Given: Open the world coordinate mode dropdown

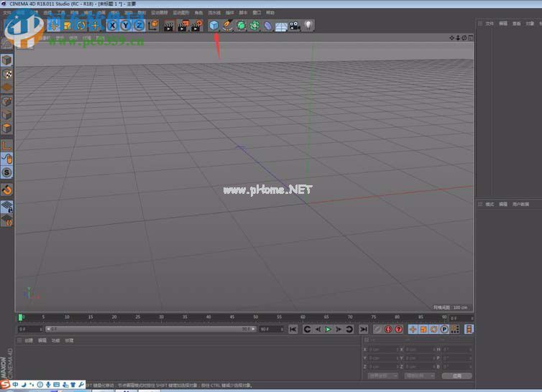Looking at the screenshot, I should click(381, 375).
